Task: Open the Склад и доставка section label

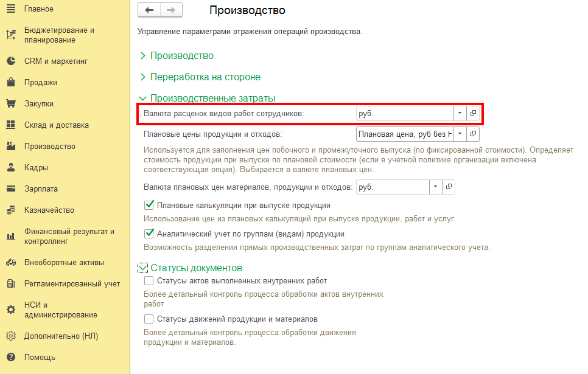Action: tap(57, 125)
